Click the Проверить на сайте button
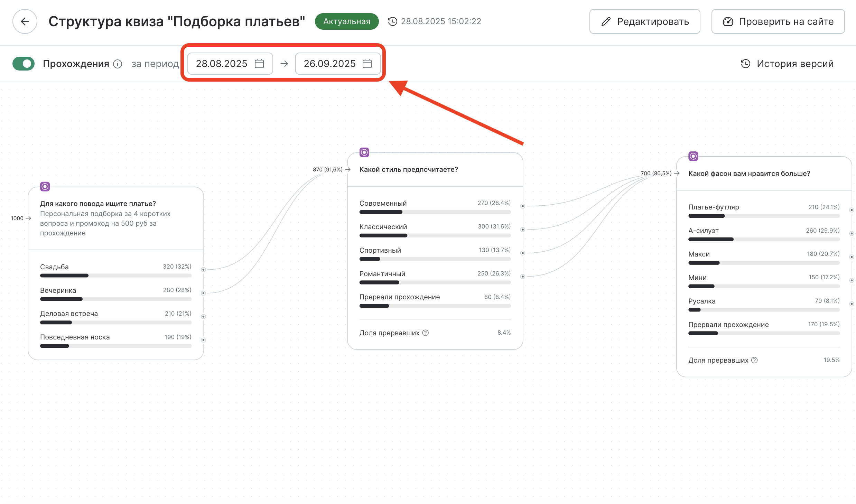Screen dimensions: 856x504 [778, 21]
